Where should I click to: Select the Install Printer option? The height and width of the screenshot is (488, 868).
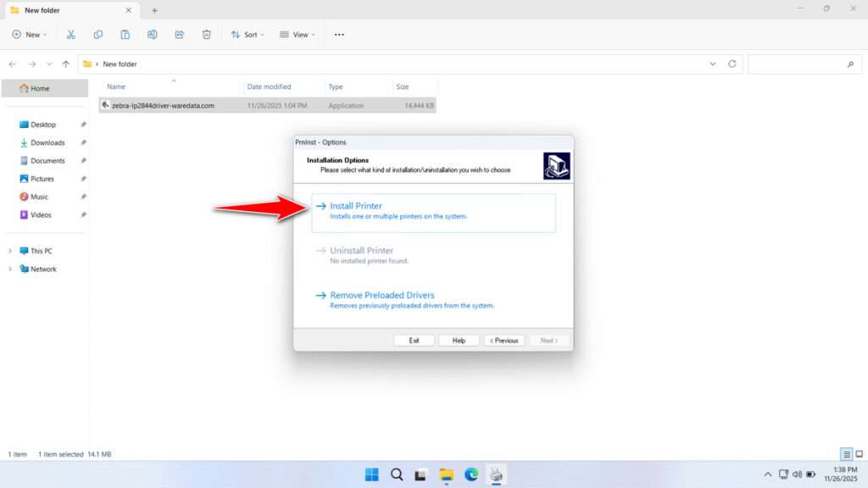point(356,206)
